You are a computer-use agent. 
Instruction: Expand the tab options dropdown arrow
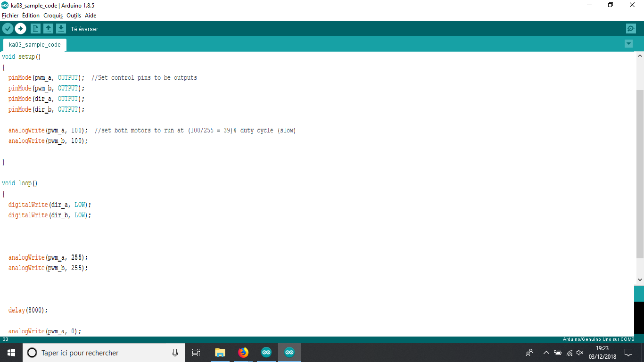(628, 44)
